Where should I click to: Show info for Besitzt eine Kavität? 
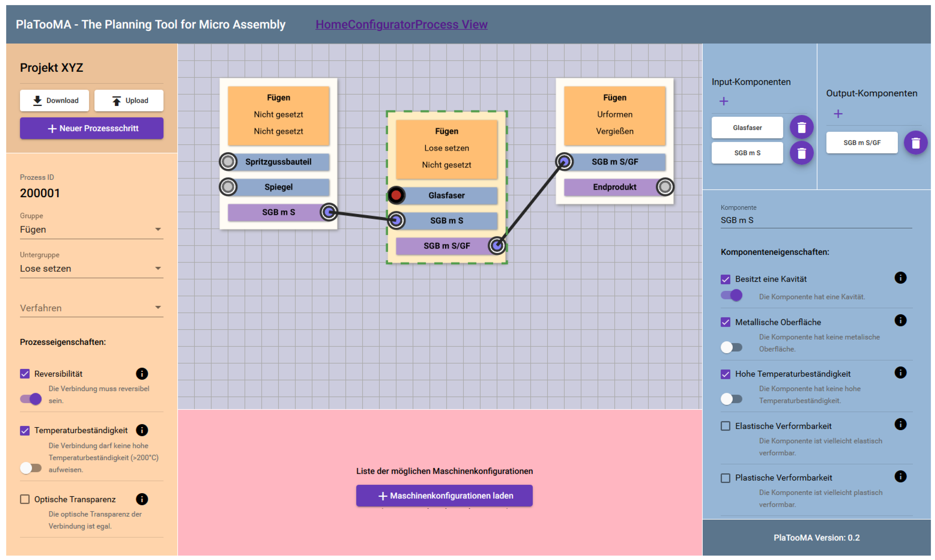coord(900,278)
